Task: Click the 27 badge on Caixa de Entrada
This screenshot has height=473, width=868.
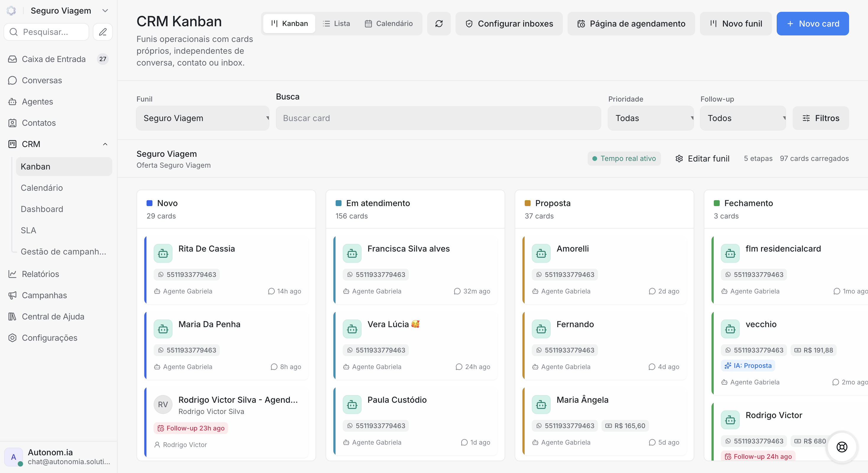Action: 103,59
